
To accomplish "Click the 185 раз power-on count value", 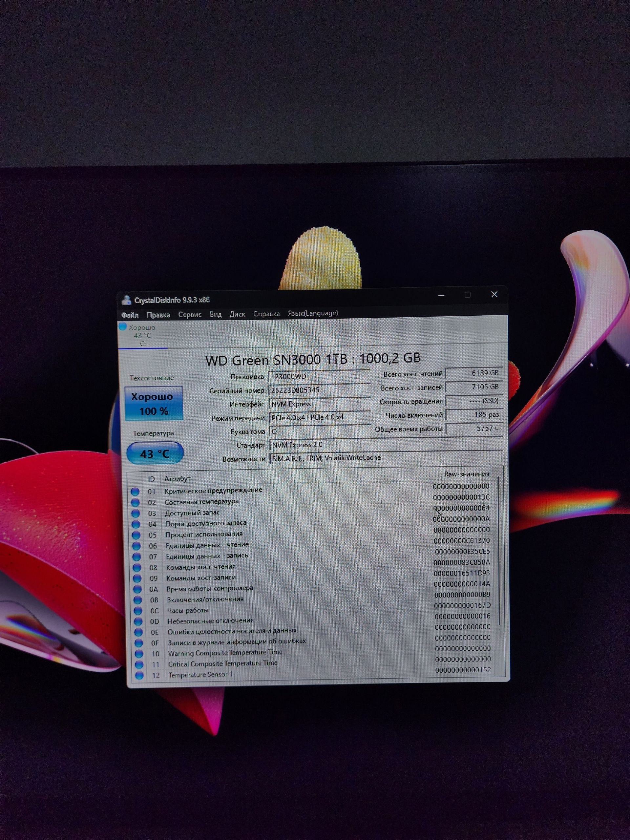I will [x=473, y=415].
